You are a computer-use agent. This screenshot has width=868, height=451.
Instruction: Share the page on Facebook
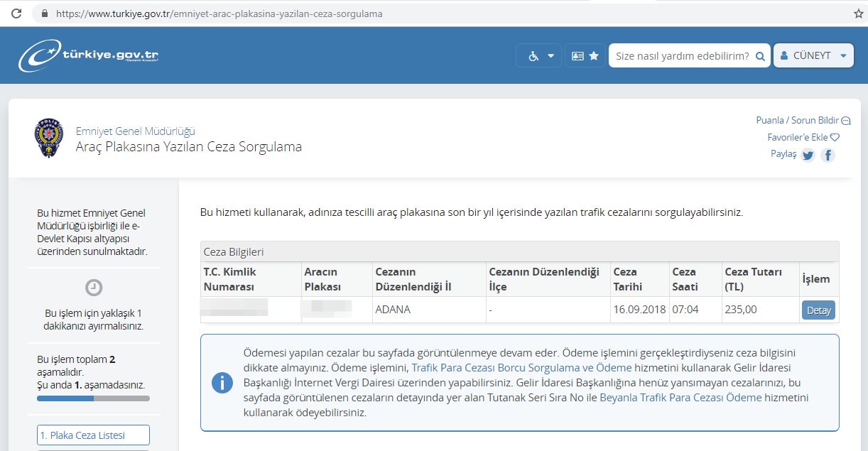pyautogui.click(x=828, y=155)
